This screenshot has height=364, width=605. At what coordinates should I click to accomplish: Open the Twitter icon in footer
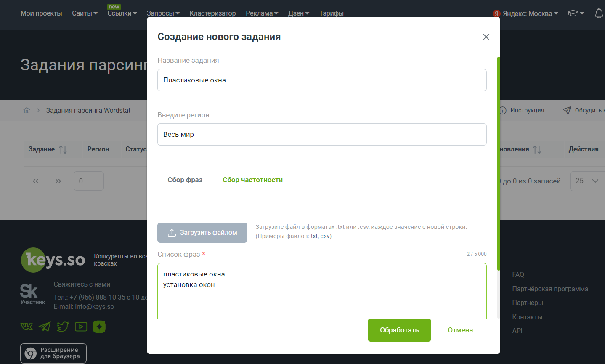pos(63,327)
